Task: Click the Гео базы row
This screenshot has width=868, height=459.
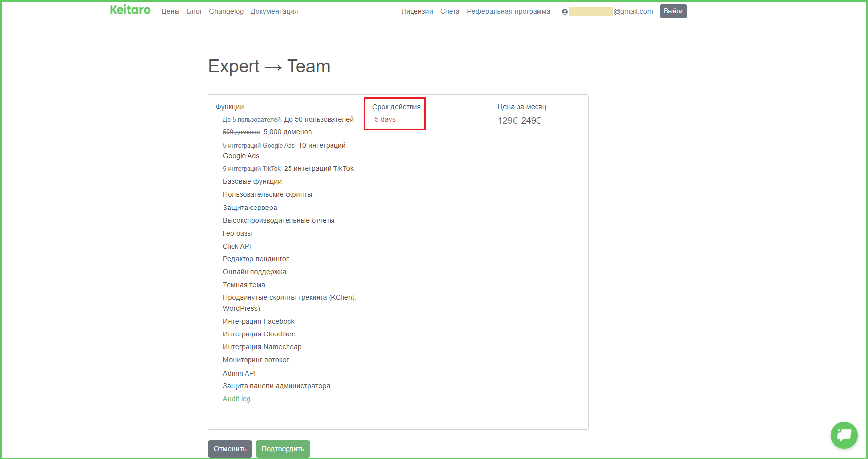Action: click(238, 233)
